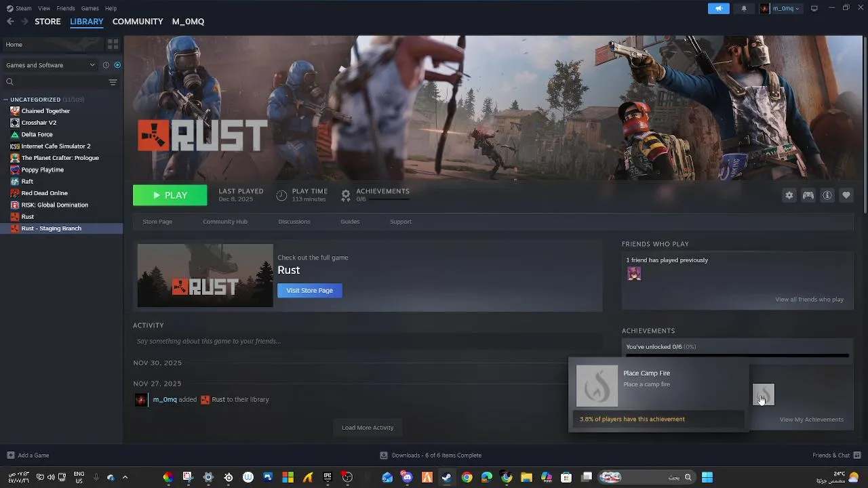868x488 pixels.
Task: Click the downloads icon in bottom bar
Action: click(384, 455)
